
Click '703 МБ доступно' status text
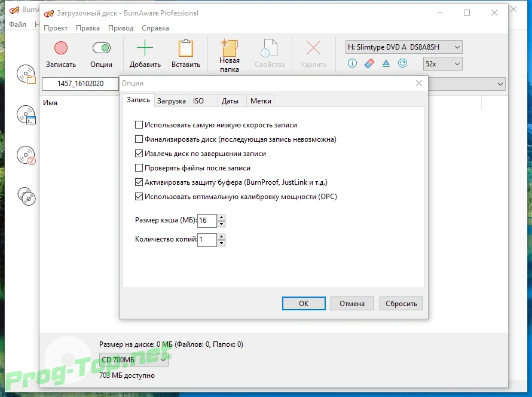click(127, 375)
